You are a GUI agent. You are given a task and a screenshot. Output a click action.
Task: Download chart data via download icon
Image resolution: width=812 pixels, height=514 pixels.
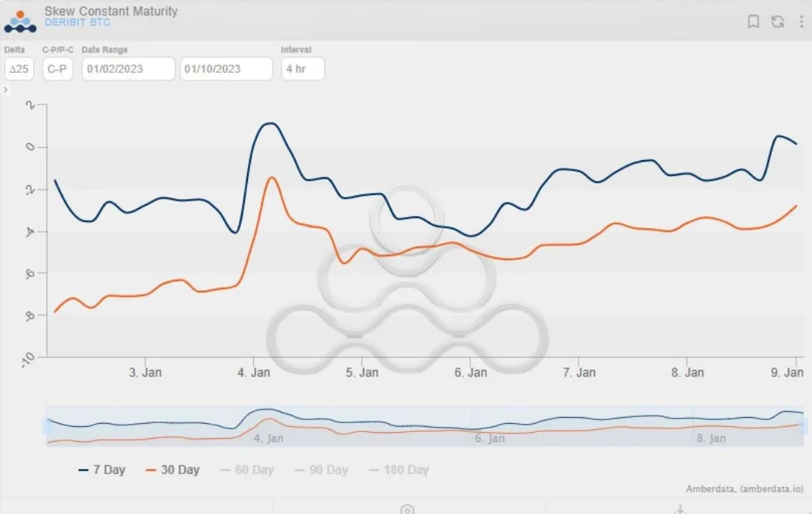click(x=681, y=509)
